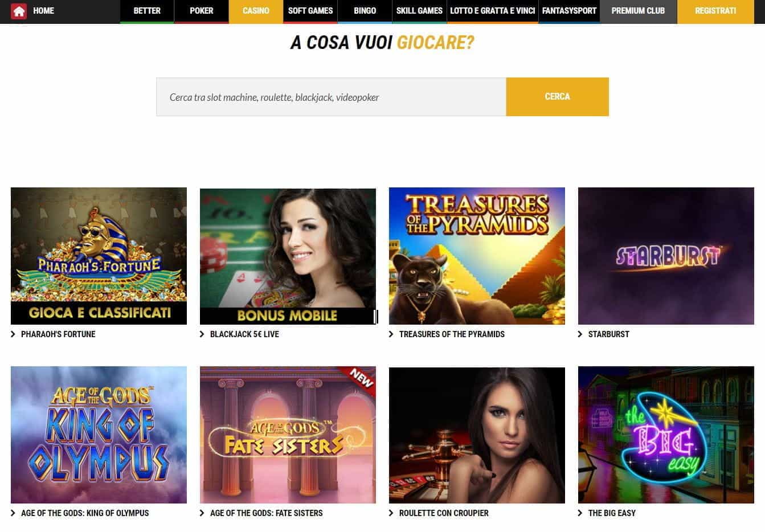Click the yellow Cerca search button
Viewport: 765px width, 532px height.
(x=557, y=97)
